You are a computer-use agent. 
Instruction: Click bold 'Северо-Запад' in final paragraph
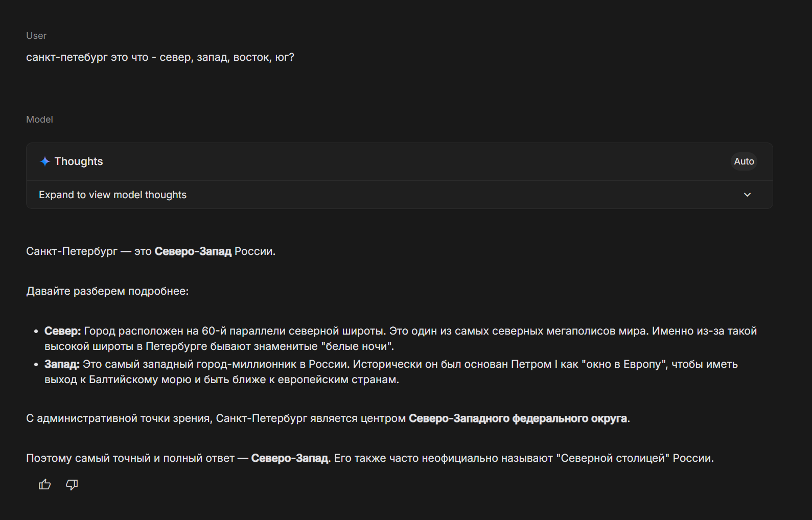(x=290, y=458)
